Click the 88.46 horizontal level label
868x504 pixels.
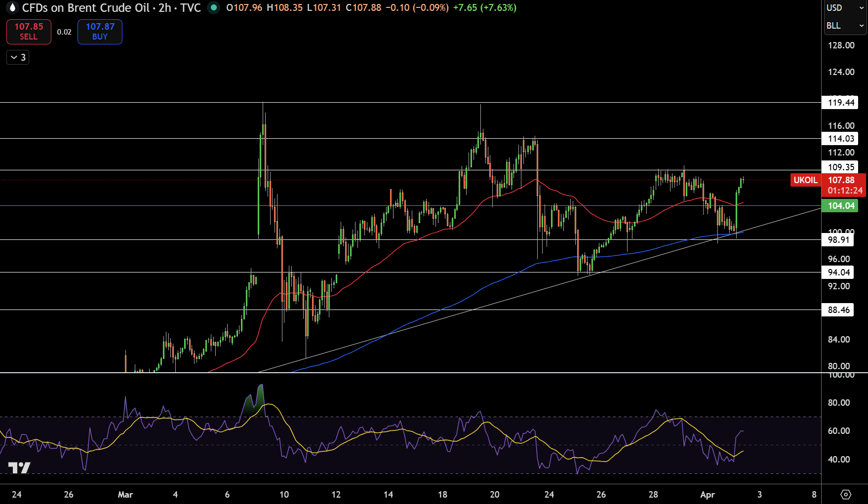tap(838, 310)
